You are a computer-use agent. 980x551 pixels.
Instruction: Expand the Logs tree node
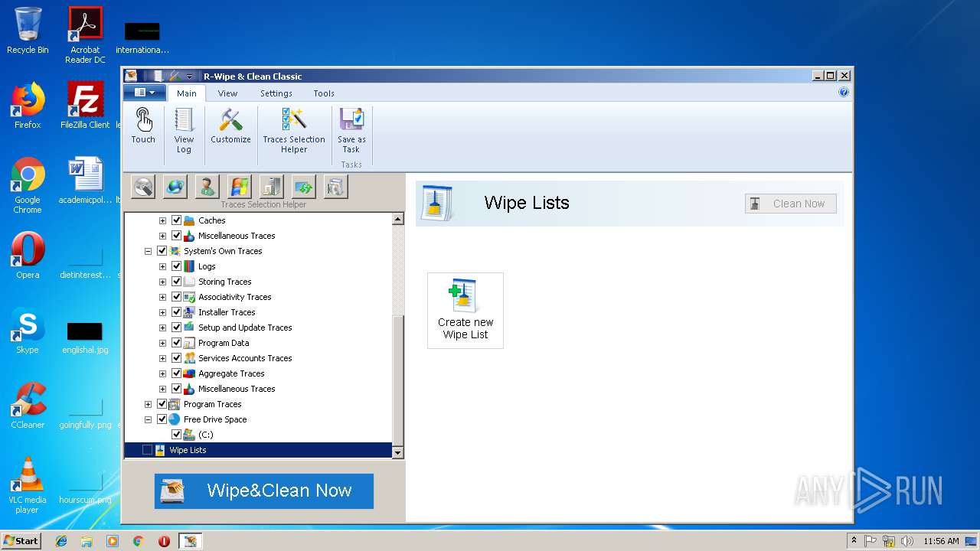tap(162, 266)
